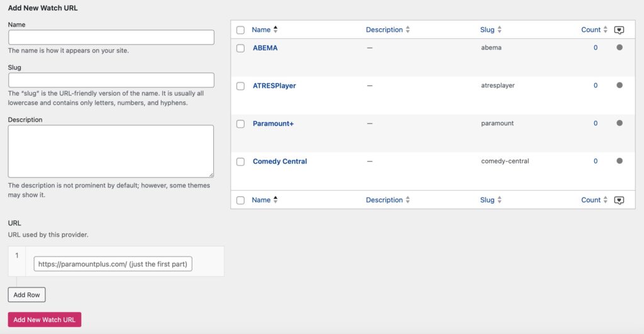Image resolution: width=644 pixels, height=334 pixels.
Task: Sort by Count in table footer
Action: 594,199
